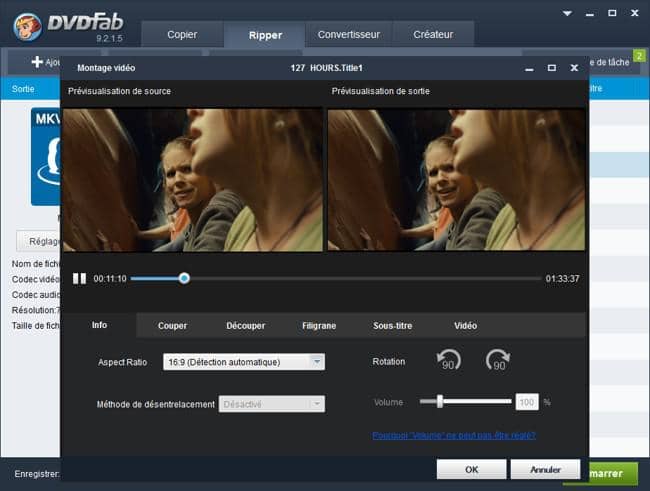Open the Vidéo tab
The image size is (650, 491).
(x=466, y=326)
